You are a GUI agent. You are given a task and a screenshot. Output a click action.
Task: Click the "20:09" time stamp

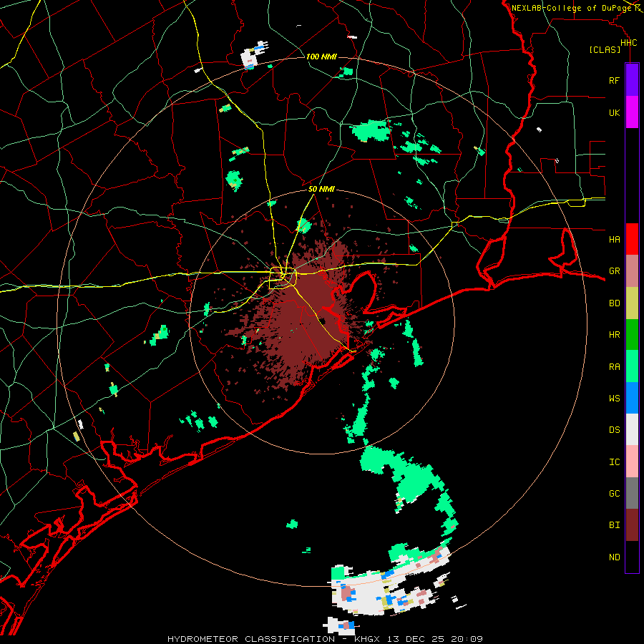(465, 639)
